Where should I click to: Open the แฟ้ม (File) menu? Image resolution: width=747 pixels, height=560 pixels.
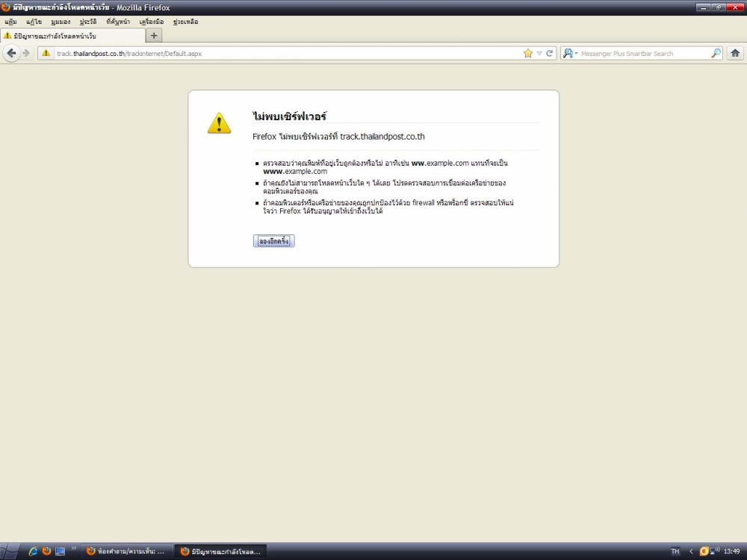pyautogui.click(x=10, y=22)
